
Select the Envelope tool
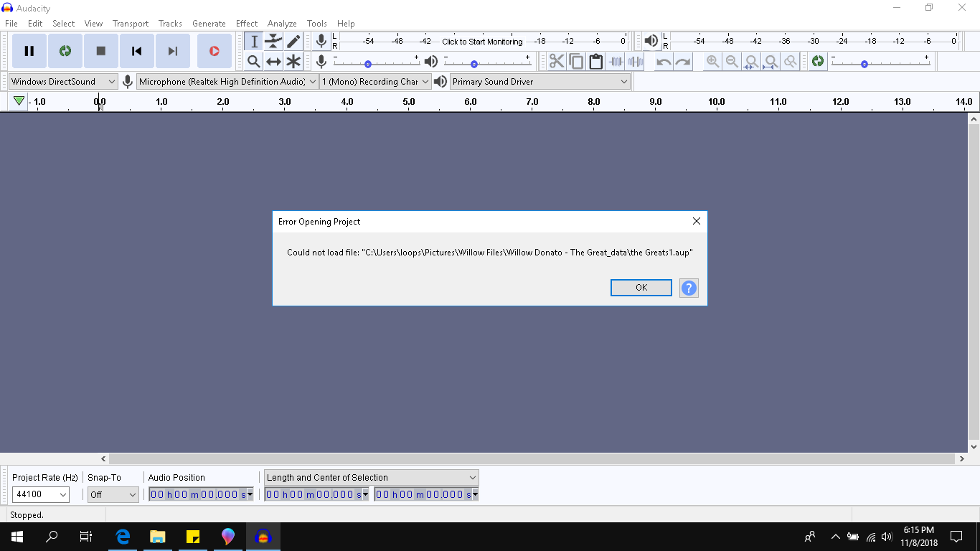click(273, 42)
